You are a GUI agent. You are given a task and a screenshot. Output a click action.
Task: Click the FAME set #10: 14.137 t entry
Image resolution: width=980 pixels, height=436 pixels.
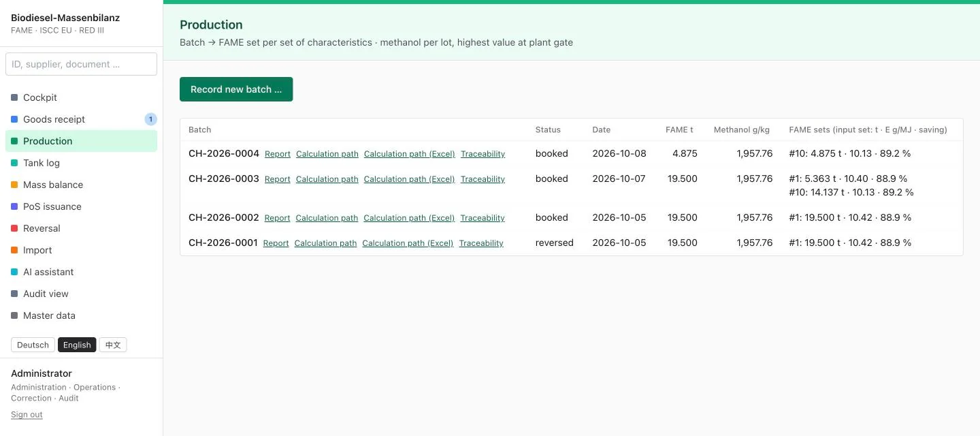[851, 192]
